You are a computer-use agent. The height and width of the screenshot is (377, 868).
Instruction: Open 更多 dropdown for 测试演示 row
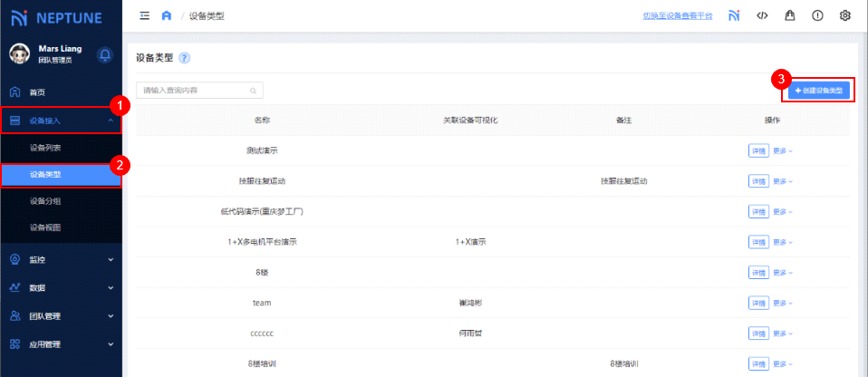tap(782, 150)
